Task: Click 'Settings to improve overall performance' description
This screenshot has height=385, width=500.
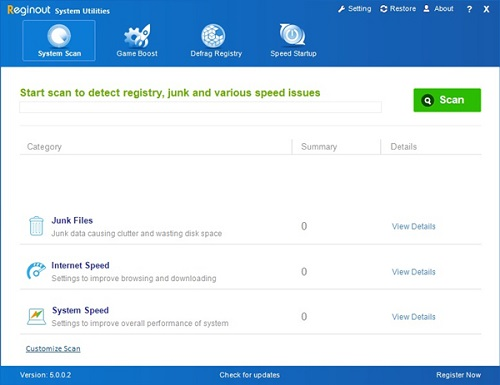Action: click(140, 323)
